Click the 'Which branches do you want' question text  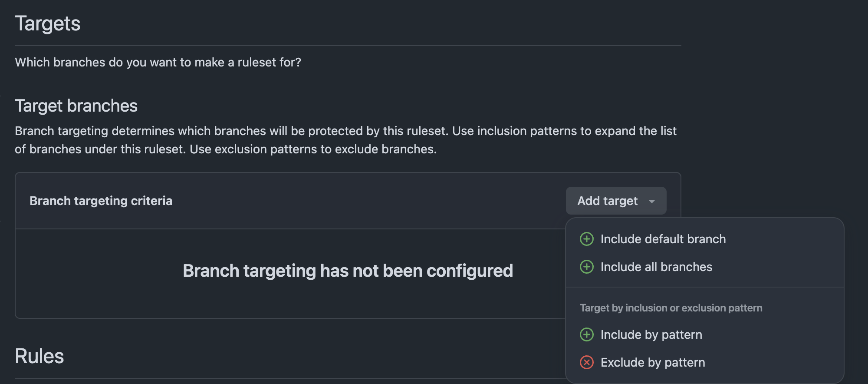tap(158, 63)
